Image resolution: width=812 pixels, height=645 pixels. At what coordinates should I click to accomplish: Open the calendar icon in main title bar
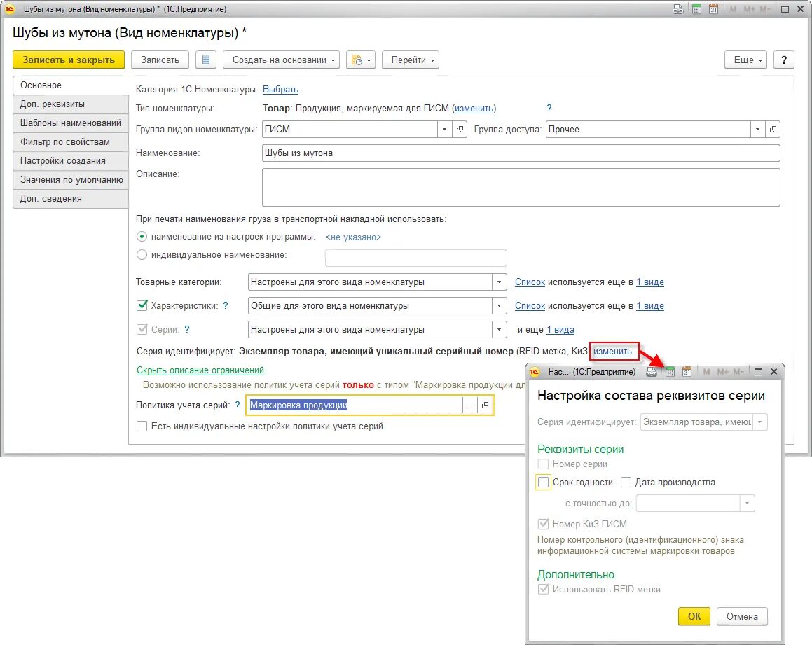[x=714, y=9]
